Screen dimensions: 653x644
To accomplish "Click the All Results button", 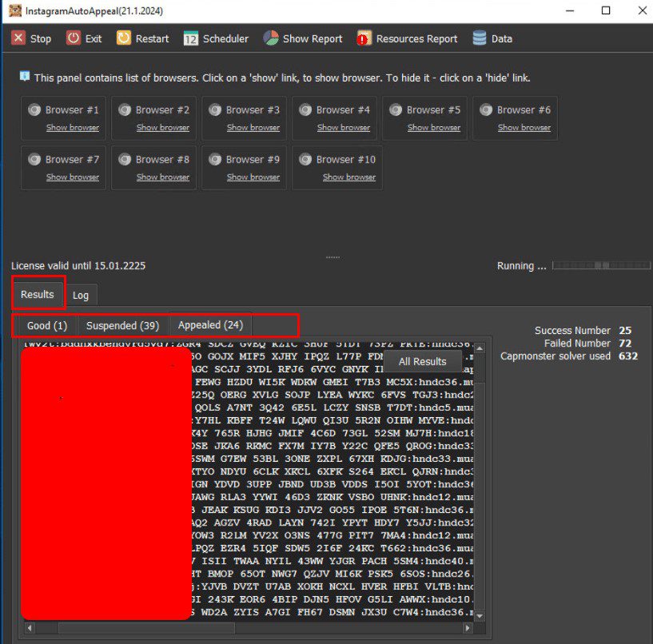I will pyautogui.click(x=423, y=361).
